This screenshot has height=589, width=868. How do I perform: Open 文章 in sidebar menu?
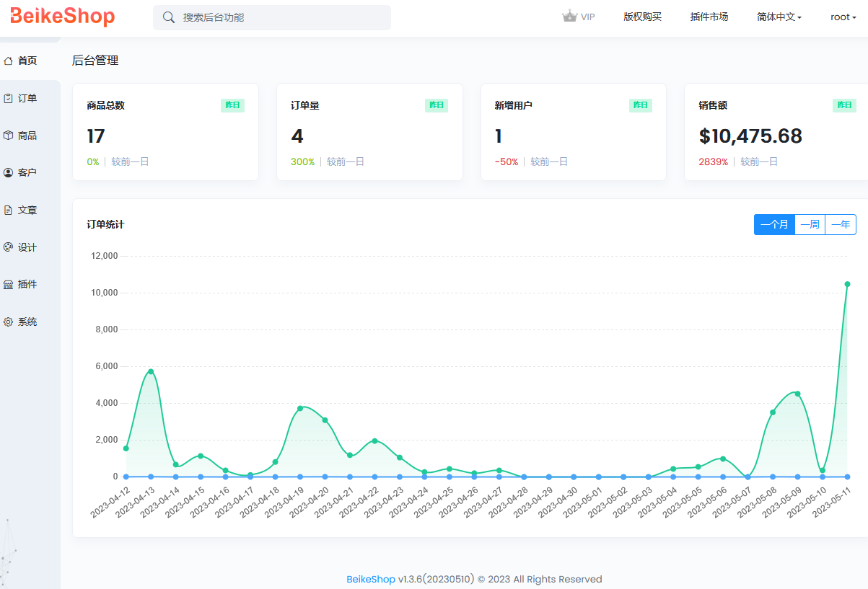(27, 211)
